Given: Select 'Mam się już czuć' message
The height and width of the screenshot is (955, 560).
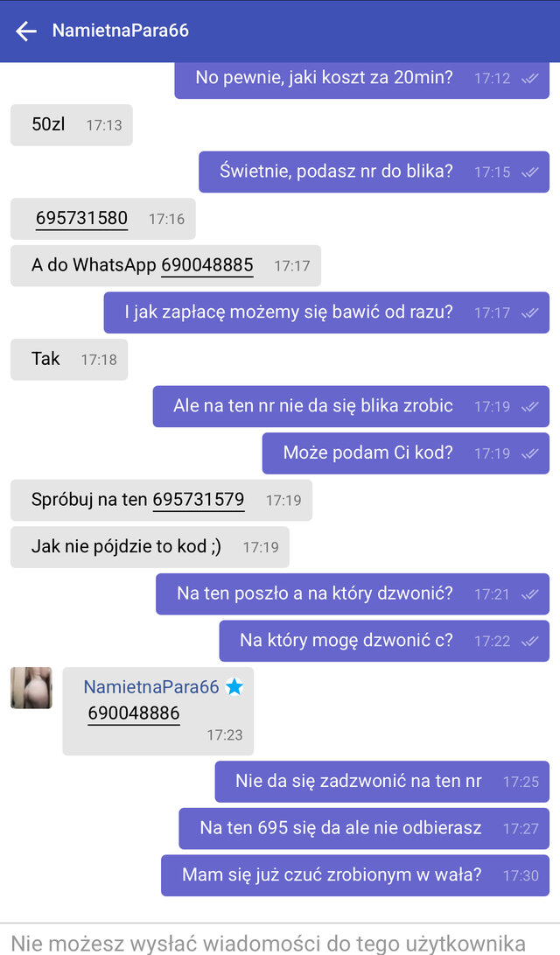Looking at the screenshot, I should pos(355,875).
